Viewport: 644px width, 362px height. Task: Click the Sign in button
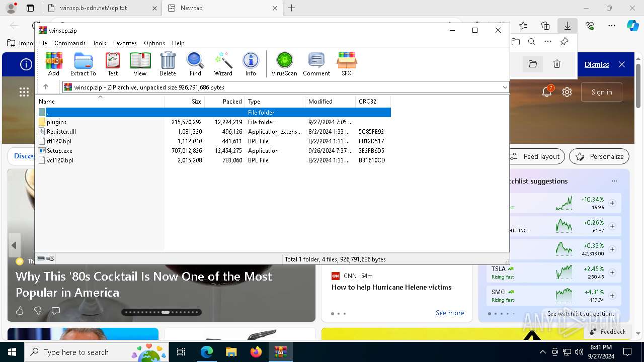(602, 92)
